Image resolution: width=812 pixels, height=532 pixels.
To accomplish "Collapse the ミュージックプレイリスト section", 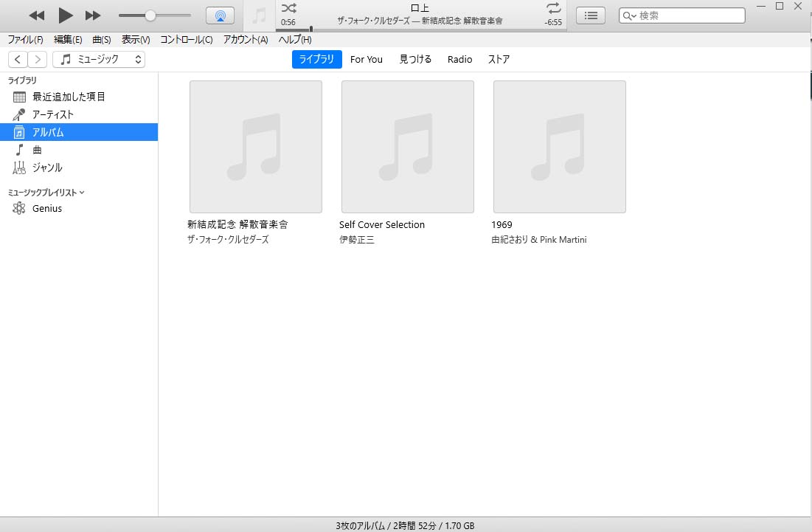I will [82, 193].
